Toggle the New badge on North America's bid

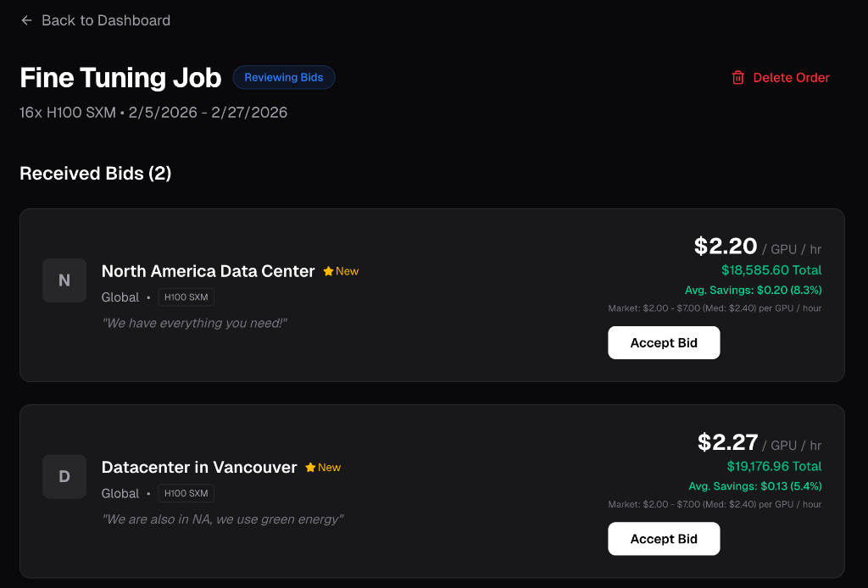(x=341, y=271)
